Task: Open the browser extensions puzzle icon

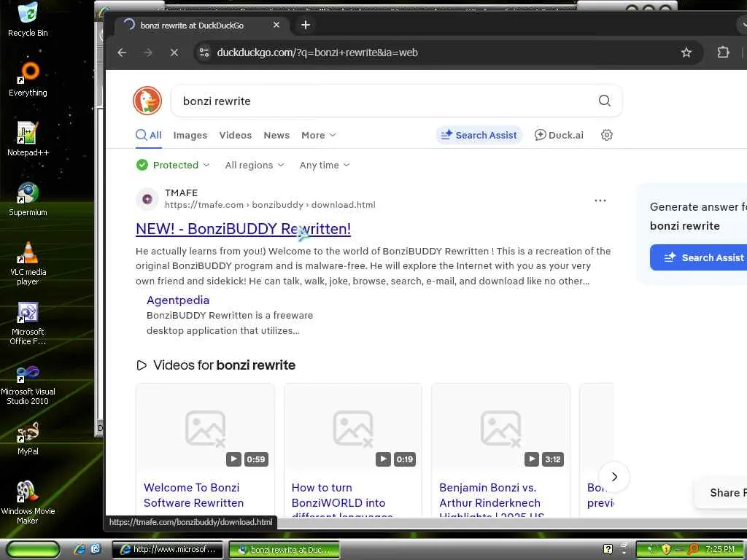Action: [x=723, y=52]
